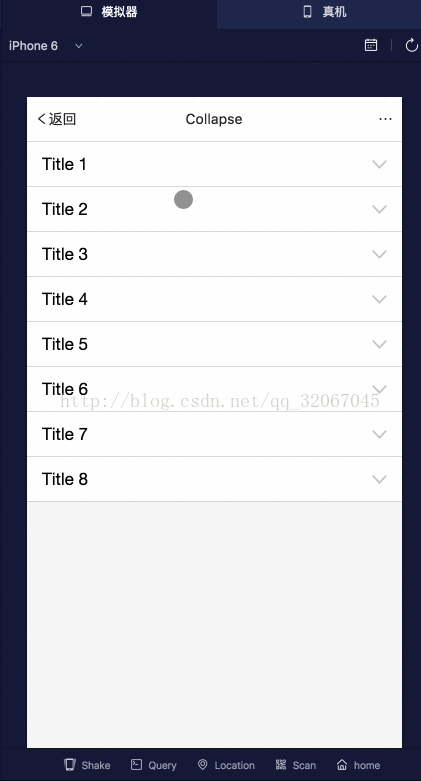421x781 pixels.
Task: Select the Title 4 row label
Action: point(65,299)
